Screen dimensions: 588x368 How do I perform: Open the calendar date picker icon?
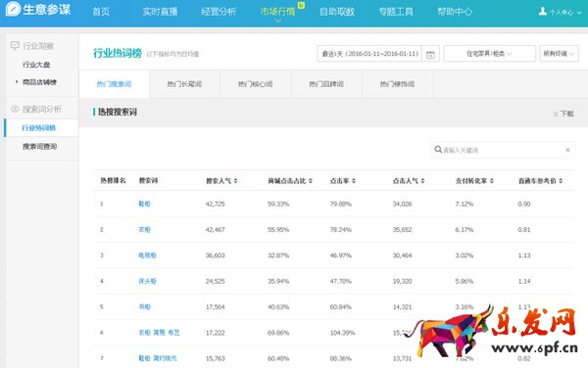(430, 54)
